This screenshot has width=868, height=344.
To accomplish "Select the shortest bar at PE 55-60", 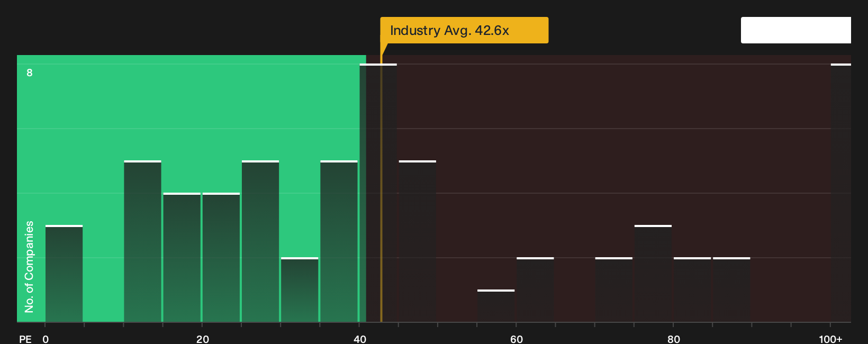I will [496, 306].
